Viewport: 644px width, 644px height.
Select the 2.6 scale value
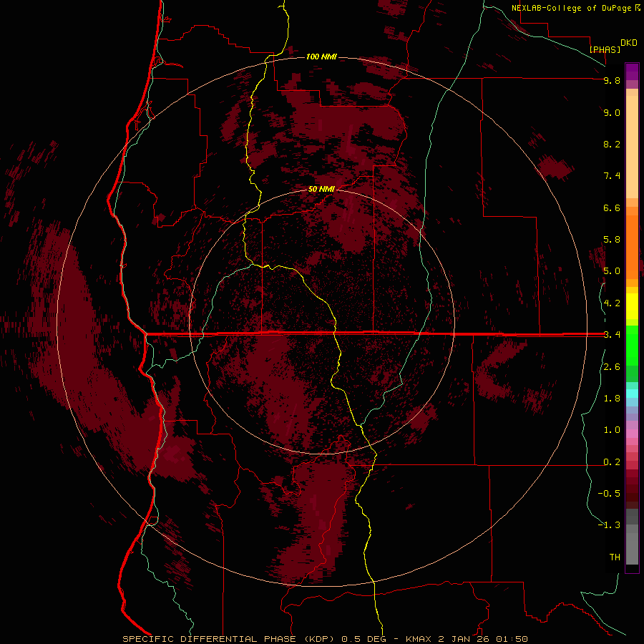[612, 367]
